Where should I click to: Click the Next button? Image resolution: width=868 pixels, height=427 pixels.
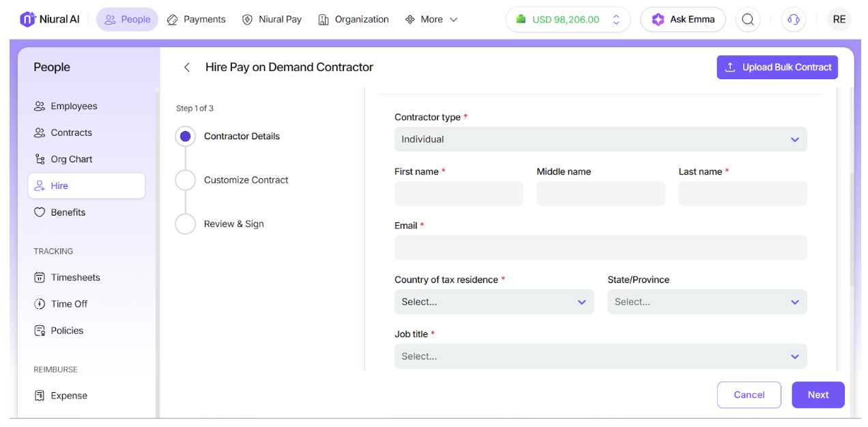(818, 395)
